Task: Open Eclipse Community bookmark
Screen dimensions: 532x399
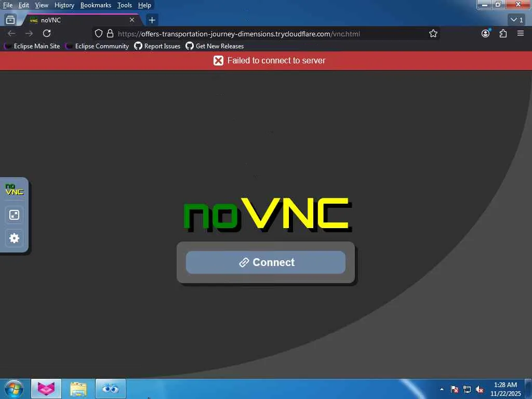Action: point(97,46)
